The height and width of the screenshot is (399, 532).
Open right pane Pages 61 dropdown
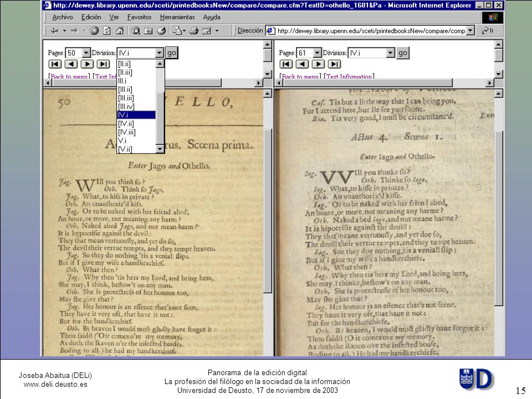[317, 53]
